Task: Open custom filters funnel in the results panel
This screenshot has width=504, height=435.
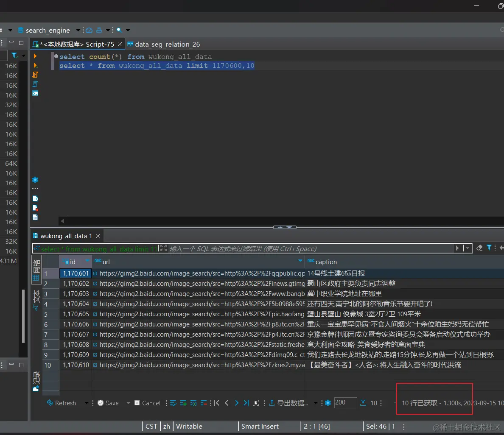Action: [489, 248]
